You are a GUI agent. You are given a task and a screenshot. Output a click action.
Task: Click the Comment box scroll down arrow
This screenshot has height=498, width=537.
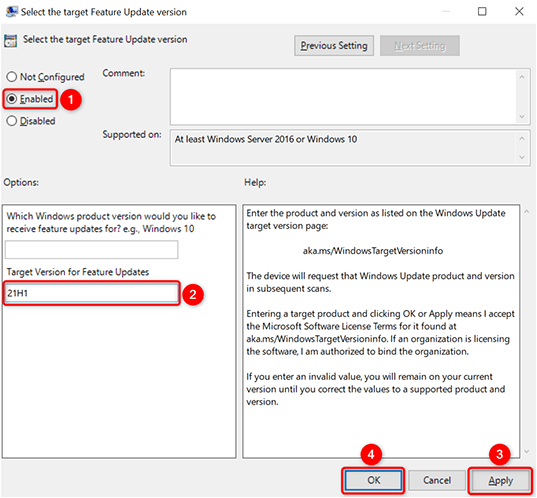(x=522, y=116)
